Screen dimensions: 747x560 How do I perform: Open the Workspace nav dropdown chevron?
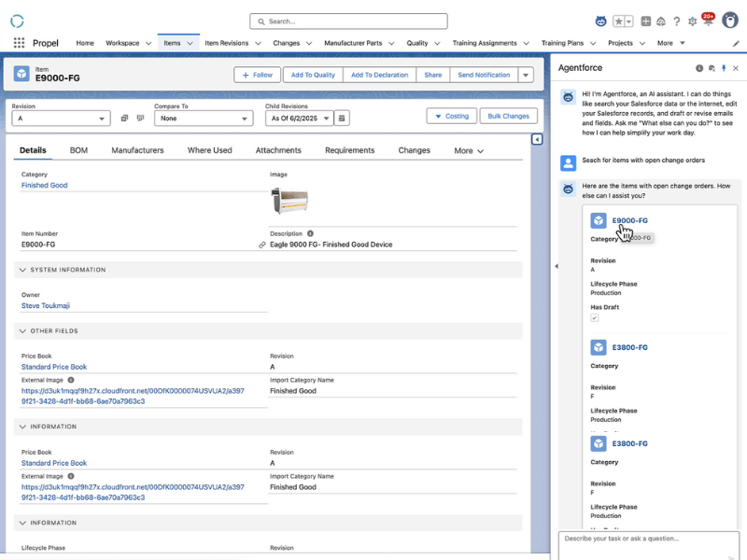coord(148,43)
